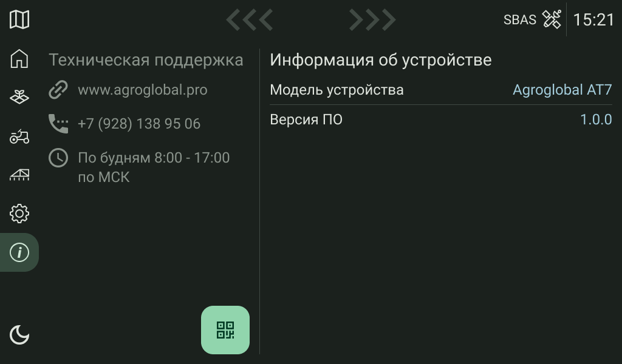This screenshot has height=364, width=622.
Task: Click the SBAS satellite status icon
Action: coord(552,19)
